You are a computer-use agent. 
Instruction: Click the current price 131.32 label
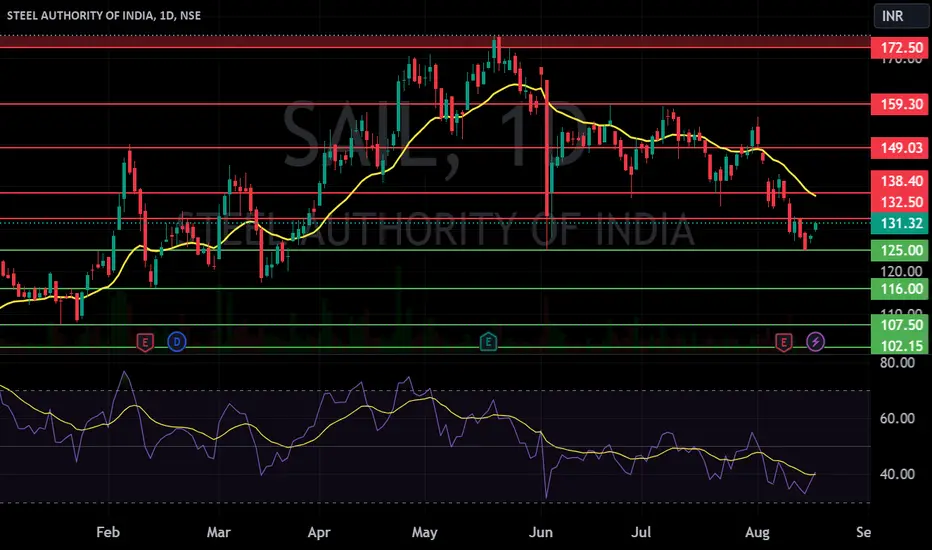(x=899, y=224)
